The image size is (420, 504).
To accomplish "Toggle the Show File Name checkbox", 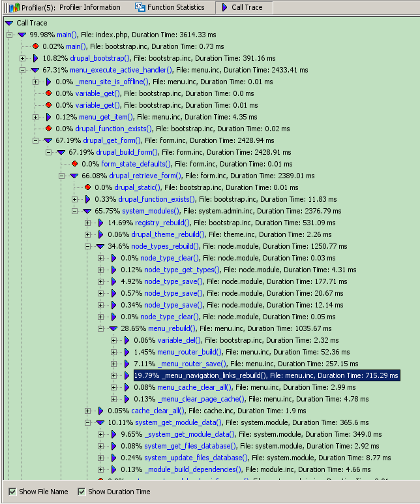I will 12,492.
